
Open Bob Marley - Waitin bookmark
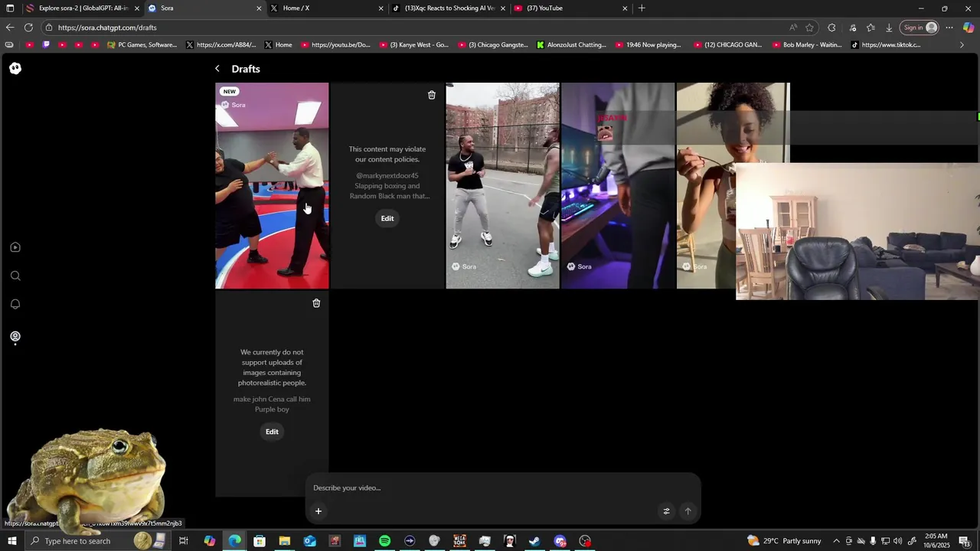coord(807,45)
